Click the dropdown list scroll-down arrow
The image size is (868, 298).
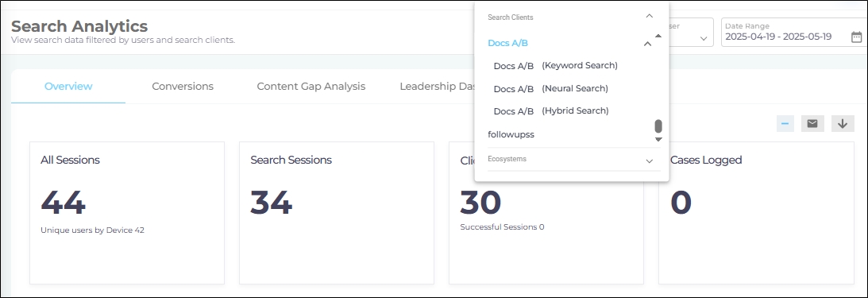click(x=658, y=140)
